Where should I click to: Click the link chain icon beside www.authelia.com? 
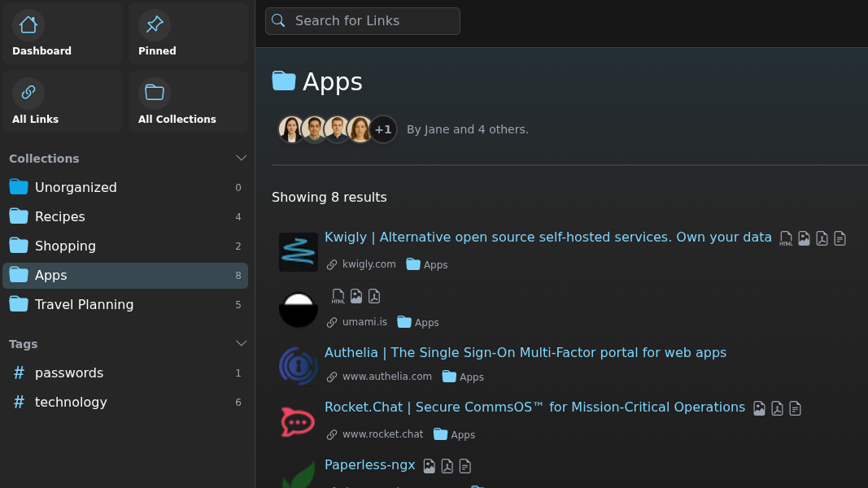click(x=332, y=377)
